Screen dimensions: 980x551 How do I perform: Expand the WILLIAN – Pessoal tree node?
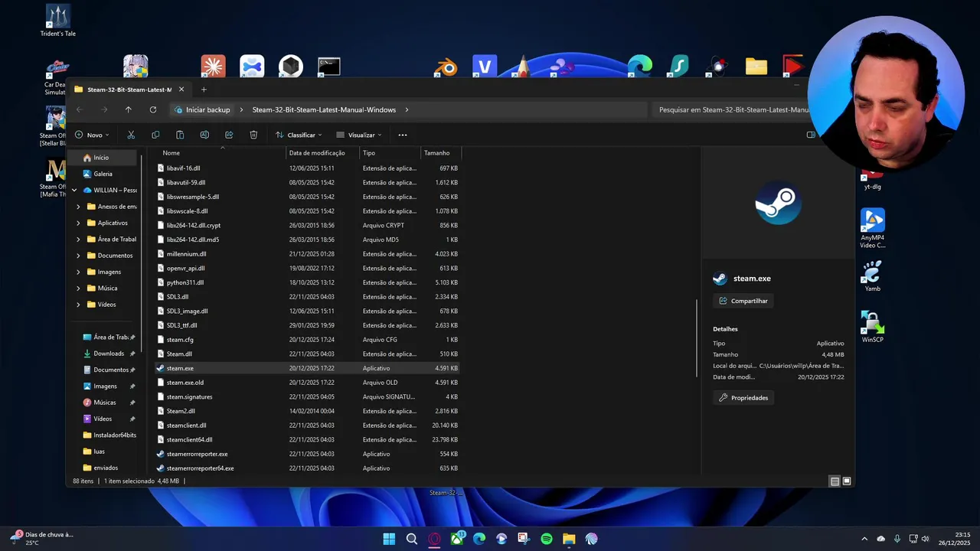coord(74,190)
